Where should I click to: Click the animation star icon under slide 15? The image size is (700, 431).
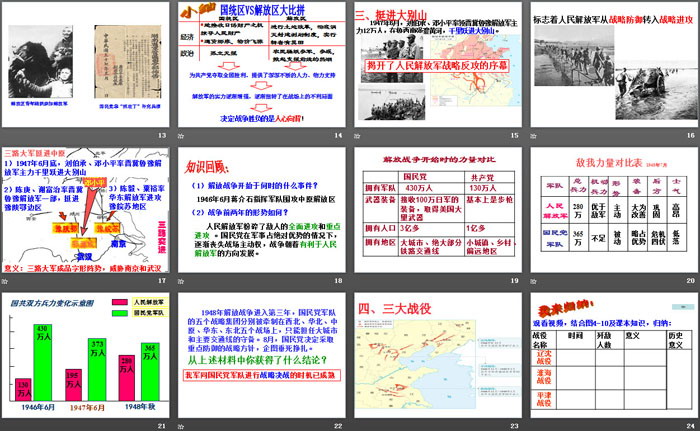[x=357, y=136]
